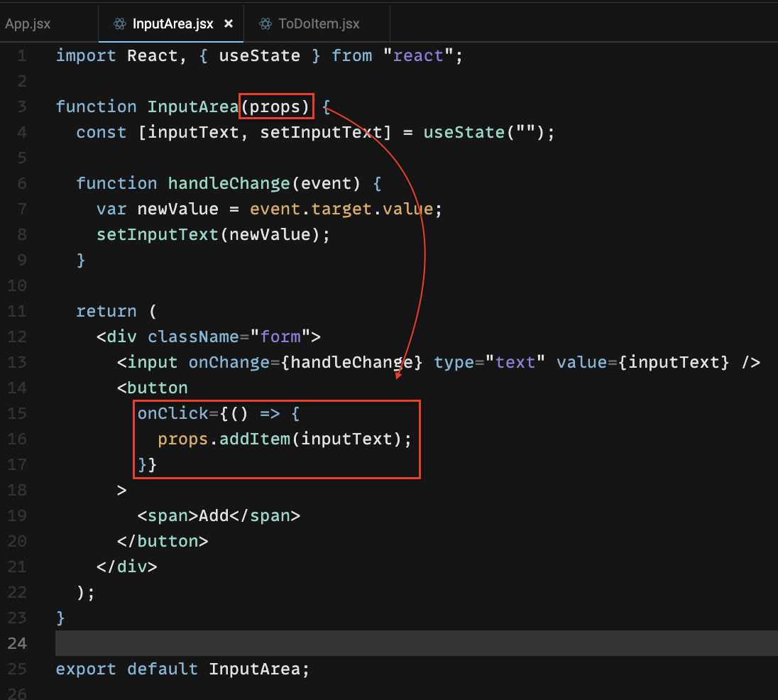Screen dimensions: 778x700
Task: Click line number 24 in the gutter
Action: coord(17,643)
